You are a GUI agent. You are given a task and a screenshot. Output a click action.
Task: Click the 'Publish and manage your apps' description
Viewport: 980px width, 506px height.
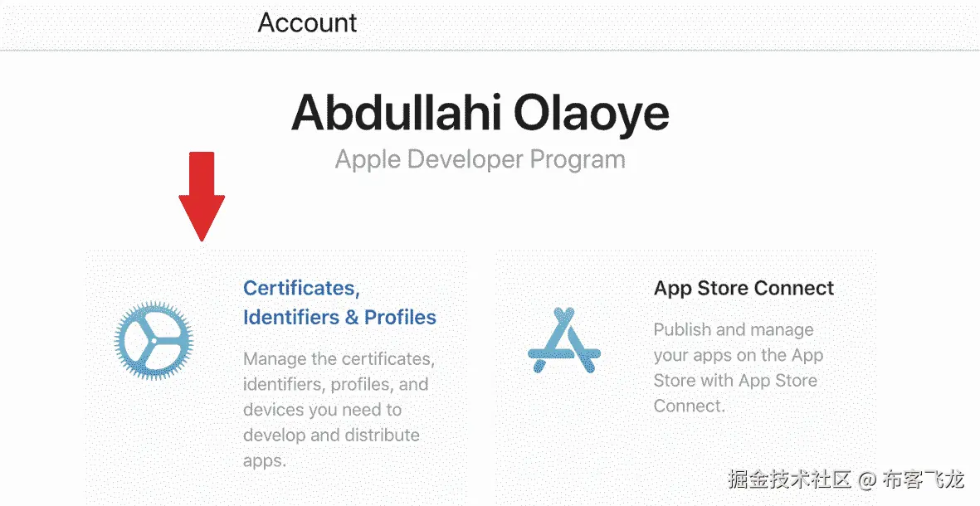tap(734, 329)
